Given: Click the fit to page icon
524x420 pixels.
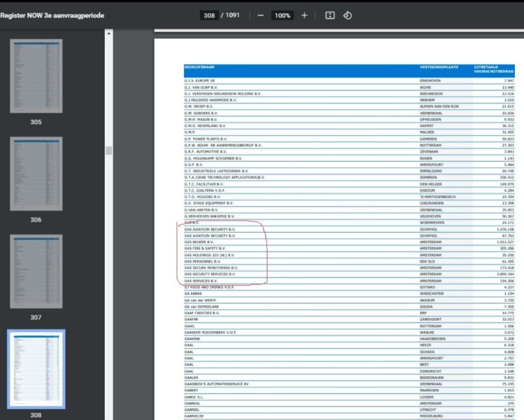Looking at the screenshot, I should (x=330, y=15).
